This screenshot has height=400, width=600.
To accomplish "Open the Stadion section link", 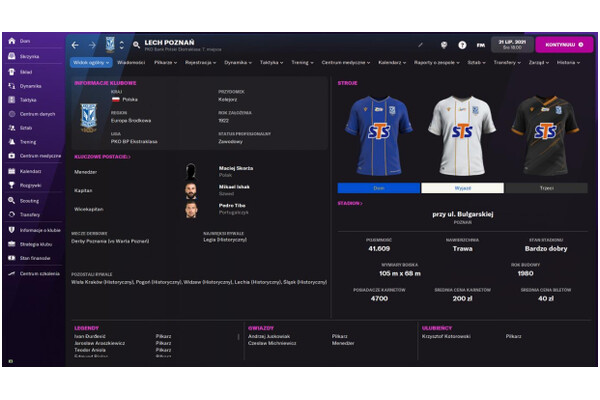I will [x=350, y=203].
